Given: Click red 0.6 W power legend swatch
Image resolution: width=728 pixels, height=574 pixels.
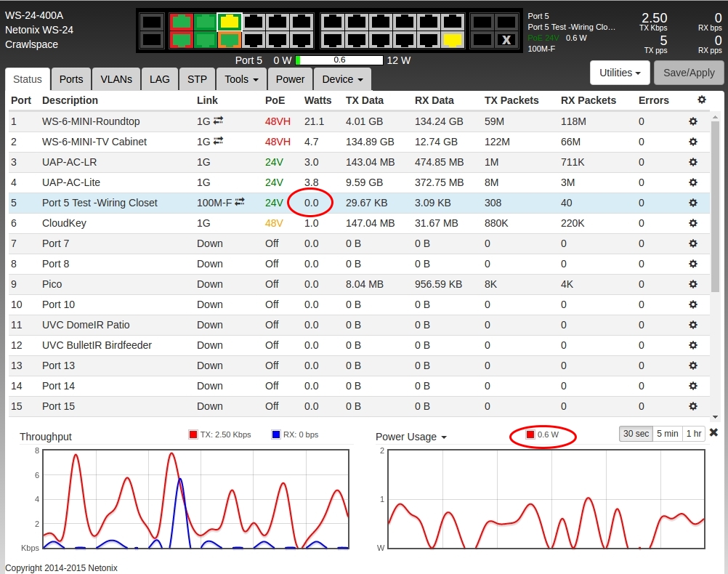Looking at the screenshot, I should point(530,434).
